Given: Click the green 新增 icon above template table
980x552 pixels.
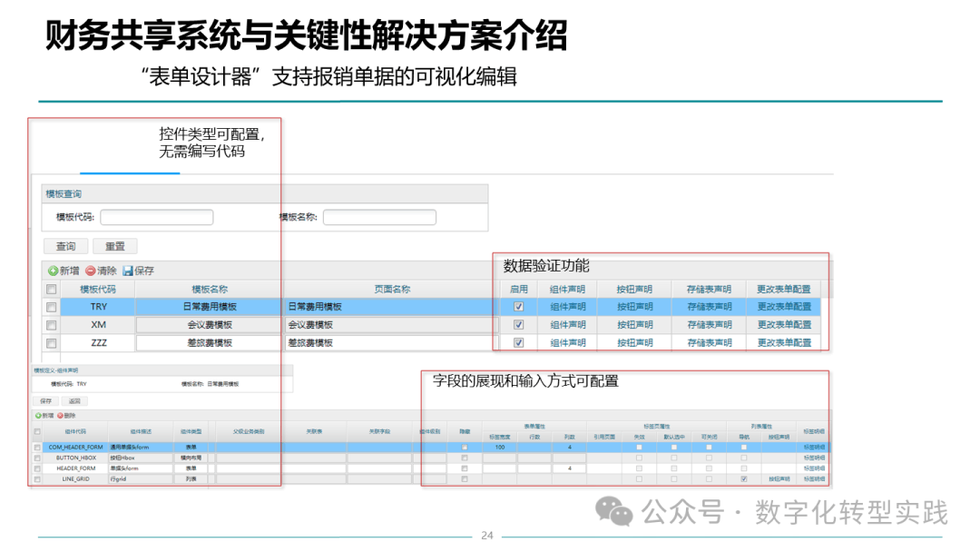Looking at the screenshot, I should pyautogui.click(x=54, y=271).
